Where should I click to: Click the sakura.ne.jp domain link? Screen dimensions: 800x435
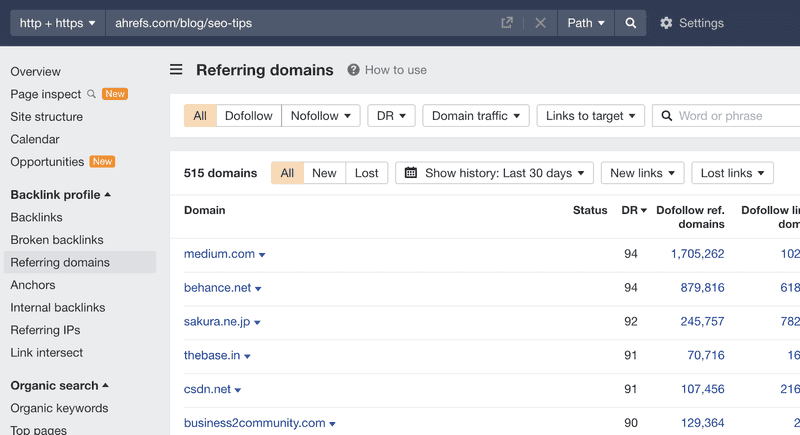217,321
